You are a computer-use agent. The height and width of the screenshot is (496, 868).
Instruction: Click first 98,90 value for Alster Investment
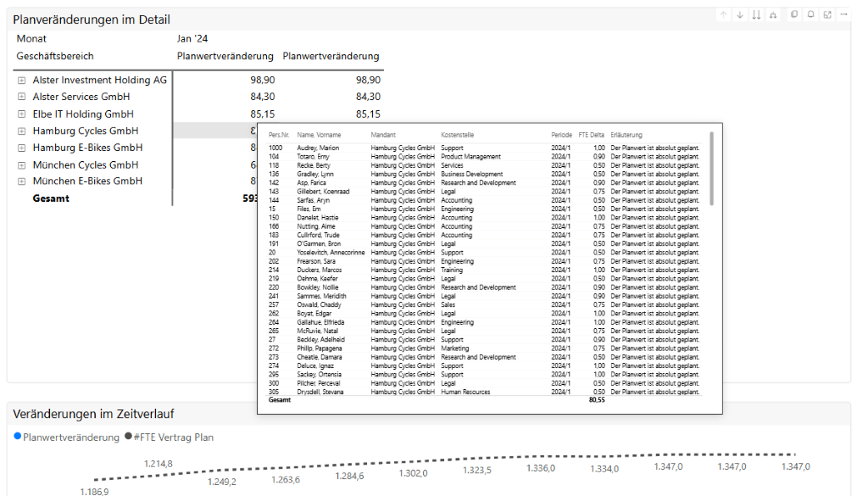click(263, 81)
